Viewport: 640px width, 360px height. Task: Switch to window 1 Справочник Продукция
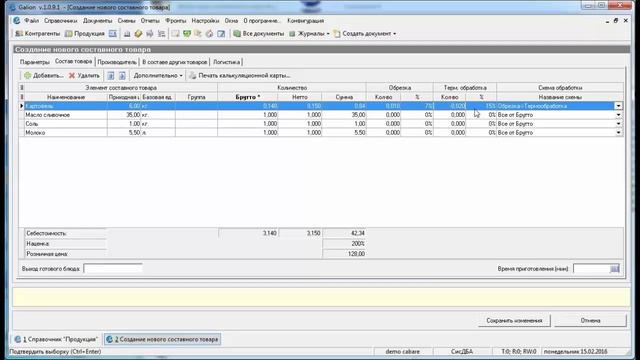tap(56, 339)
